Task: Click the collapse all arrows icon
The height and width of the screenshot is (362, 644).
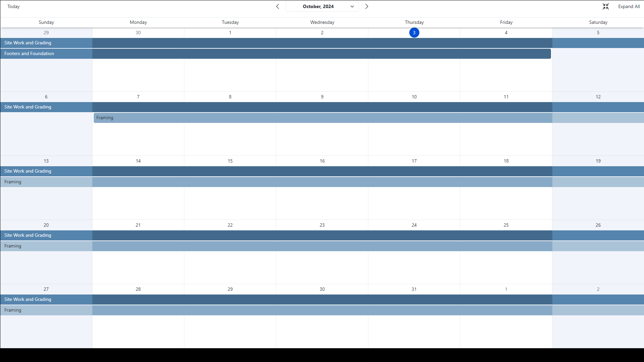Action: [606, 6]
